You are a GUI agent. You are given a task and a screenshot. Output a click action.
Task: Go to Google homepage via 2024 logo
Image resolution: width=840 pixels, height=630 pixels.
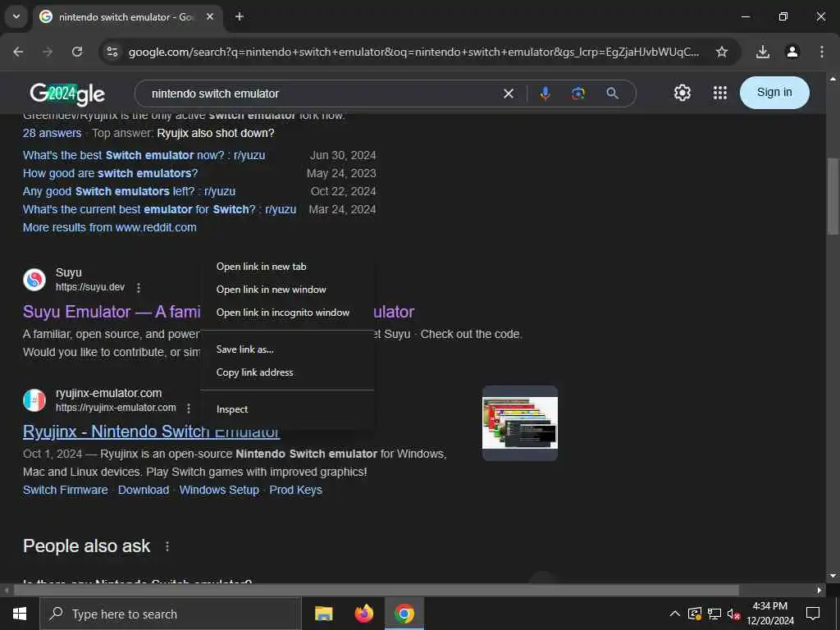67,94
